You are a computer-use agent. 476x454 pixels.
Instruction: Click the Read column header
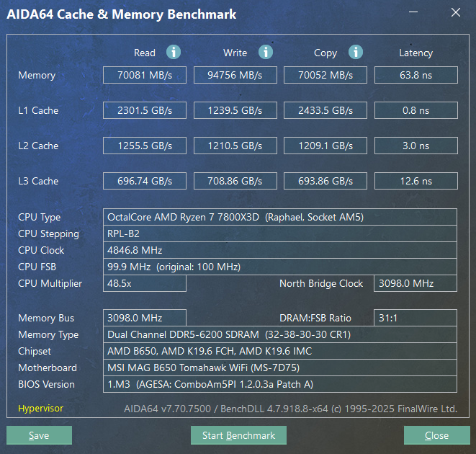[145, 53]
